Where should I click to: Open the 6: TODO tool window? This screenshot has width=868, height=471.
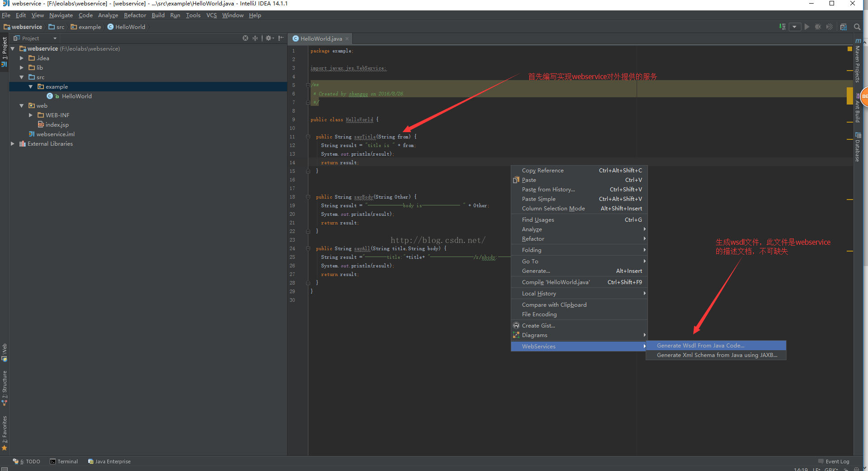pos(27,461)
